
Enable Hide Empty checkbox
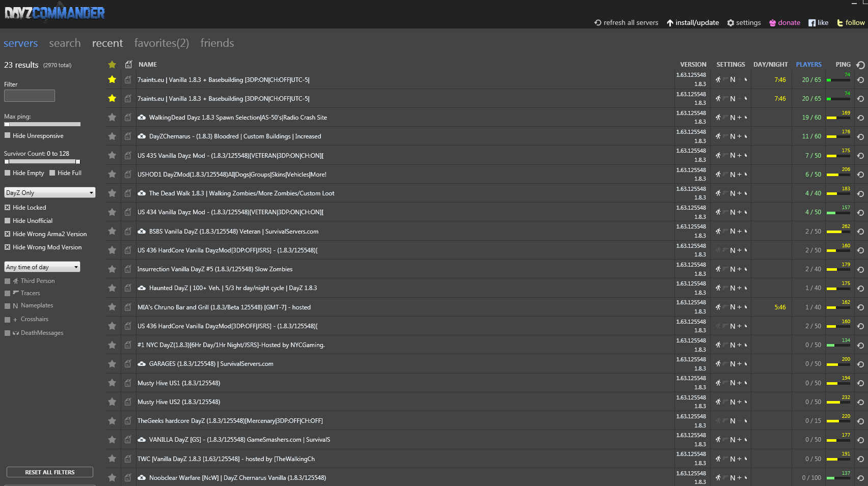tap(7, 173)
